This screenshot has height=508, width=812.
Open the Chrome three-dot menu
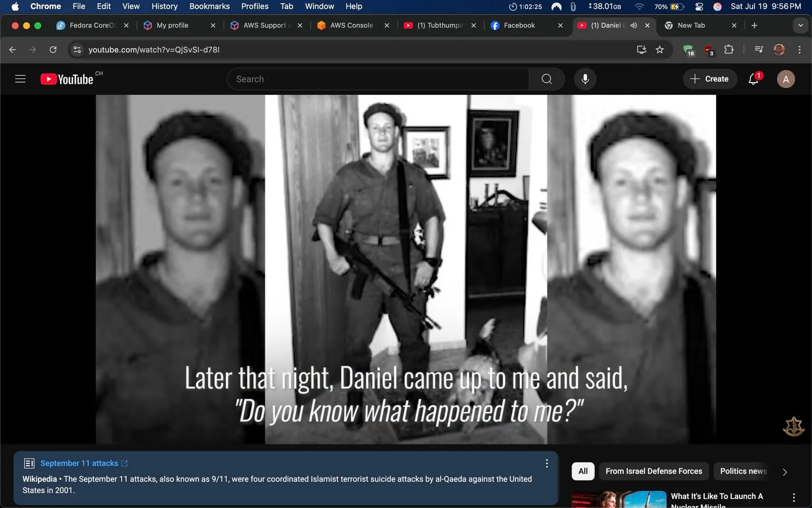click(799, 49)
